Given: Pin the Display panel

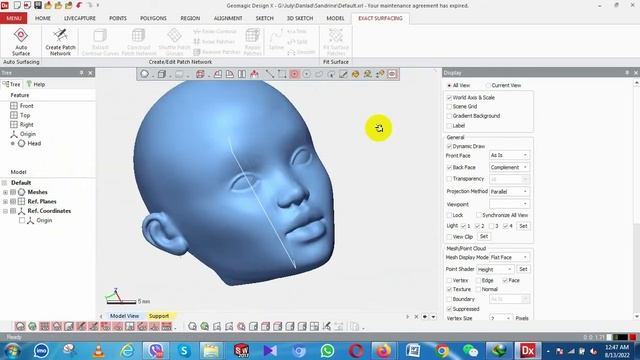Looking at the screenshot, I should (x=627, y=73).
